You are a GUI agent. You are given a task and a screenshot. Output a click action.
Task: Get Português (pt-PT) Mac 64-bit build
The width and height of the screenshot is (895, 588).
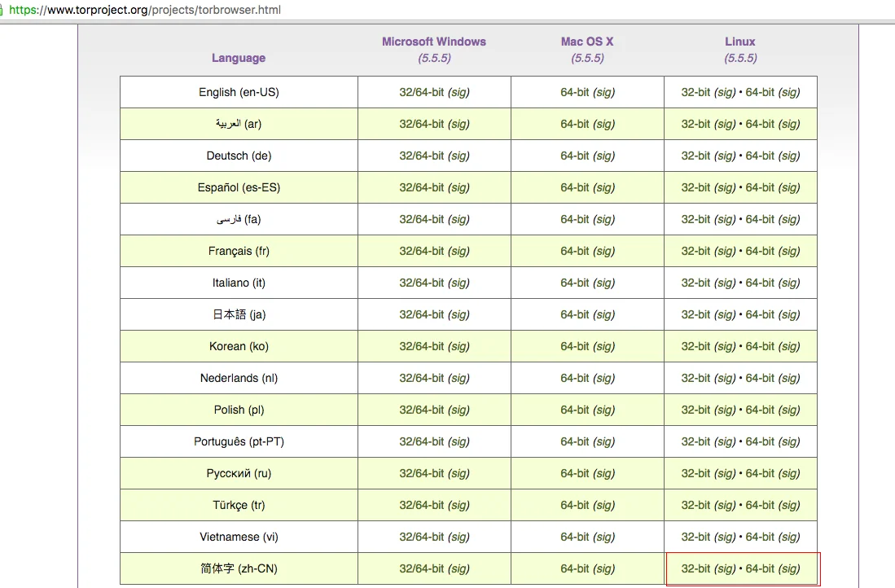pyautogui.click(x=574, y=441)
